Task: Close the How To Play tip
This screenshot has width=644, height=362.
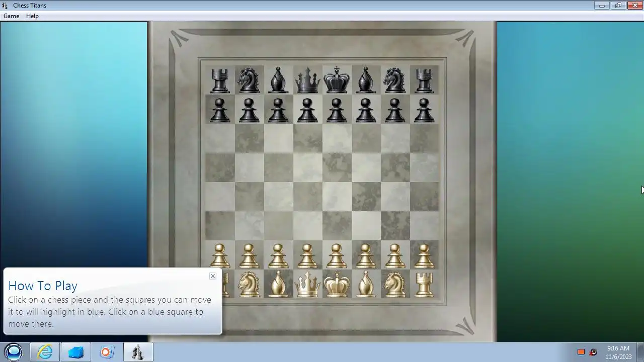Action: [x=213, y=276]
